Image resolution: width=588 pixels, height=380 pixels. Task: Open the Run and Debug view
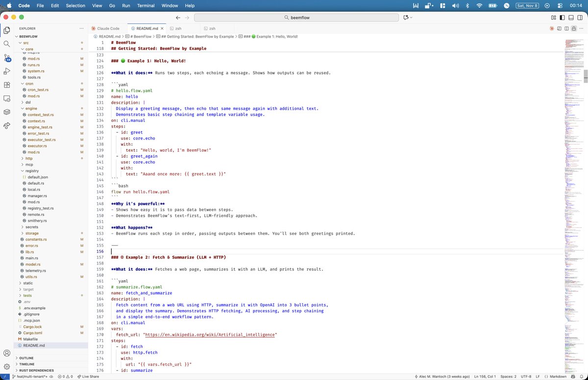click(7, 71)
